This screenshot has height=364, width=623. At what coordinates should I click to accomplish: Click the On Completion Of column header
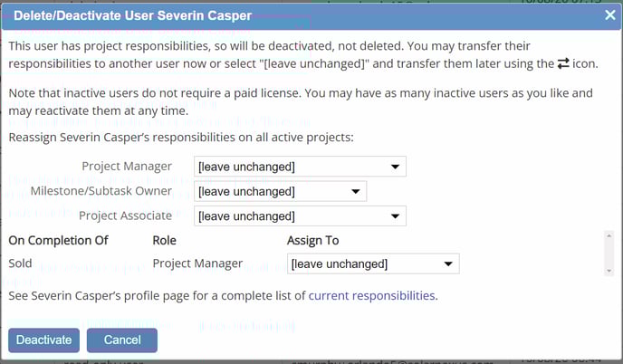(x=58, y=240)
